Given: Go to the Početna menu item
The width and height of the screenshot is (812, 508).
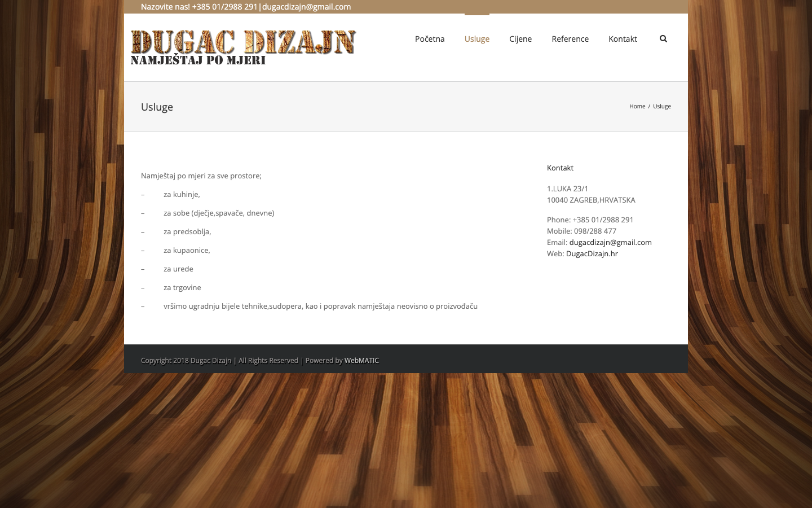Looking at the screenshot, I should [x=430, y=39].
